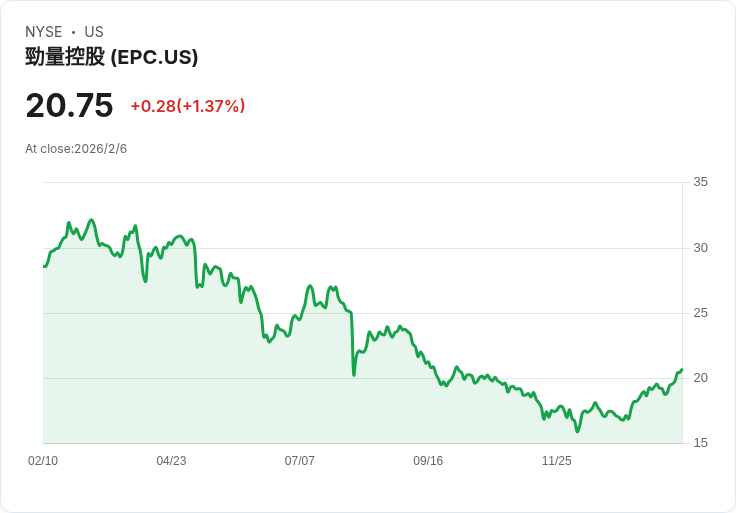
Task: Click the leftmost starting point of the price line
Action: click(44, 266)
